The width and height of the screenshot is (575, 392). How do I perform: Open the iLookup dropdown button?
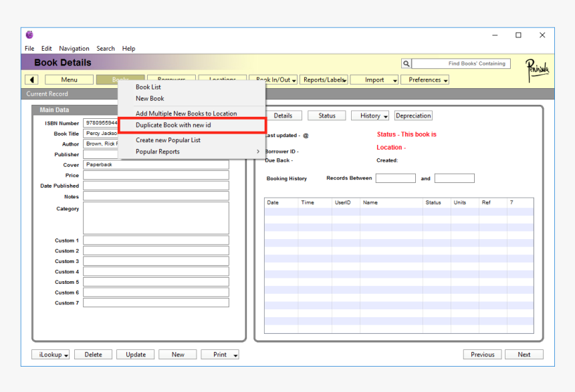click(x=51, y=355)
